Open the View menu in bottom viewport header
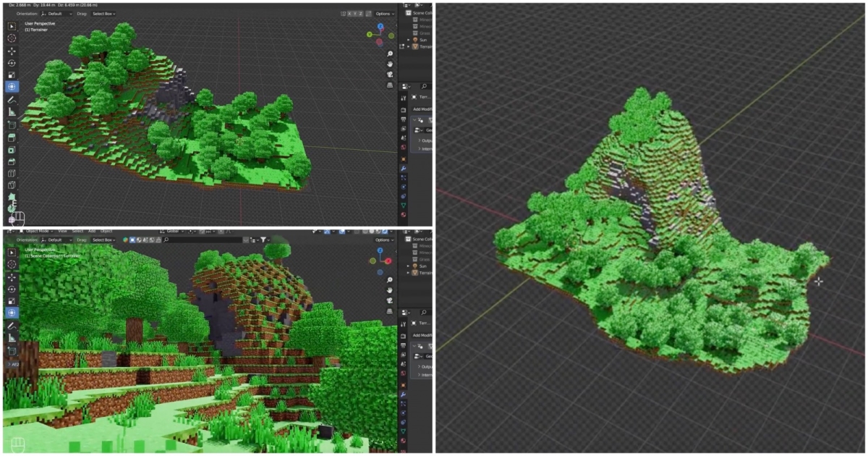 62,231
